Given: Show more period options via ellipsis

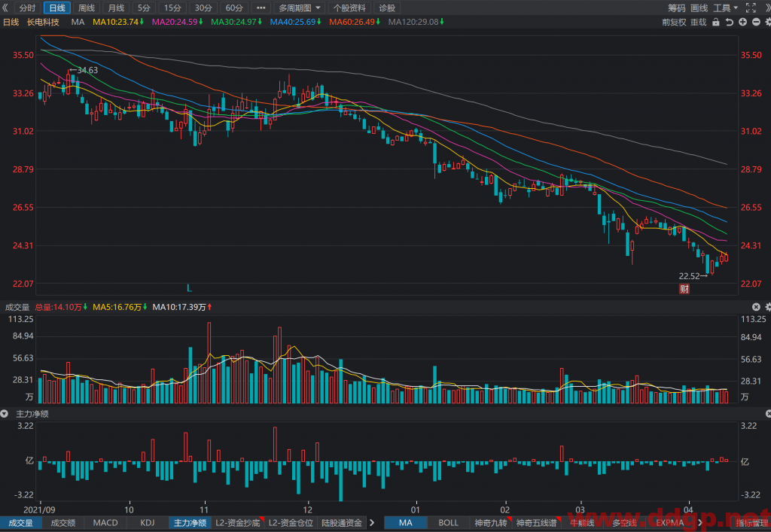Looking at the screenshot, I should 261,8.
